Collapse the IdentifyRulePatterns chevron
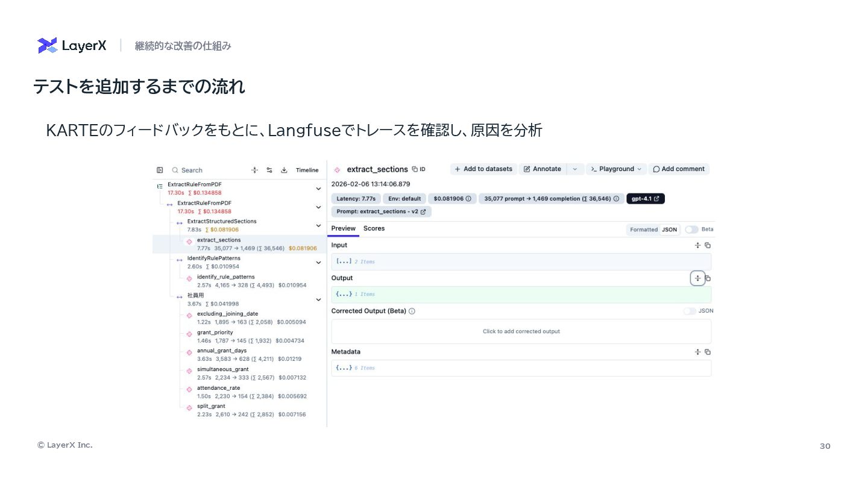The height and width of the screenshot is (488, 868). [x=318, y=262]
